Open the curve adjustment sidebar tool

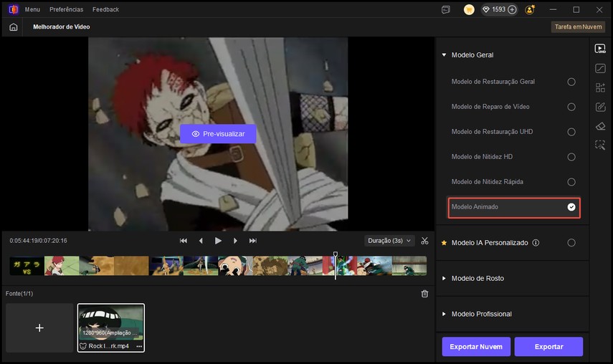coord(600,68)
